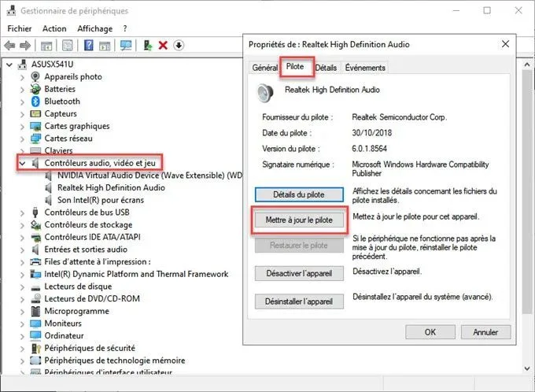Click the Files d'attente à l'impression printer icon
The width and height of the screenshot is (535, 392).
[x=35, y=262]
